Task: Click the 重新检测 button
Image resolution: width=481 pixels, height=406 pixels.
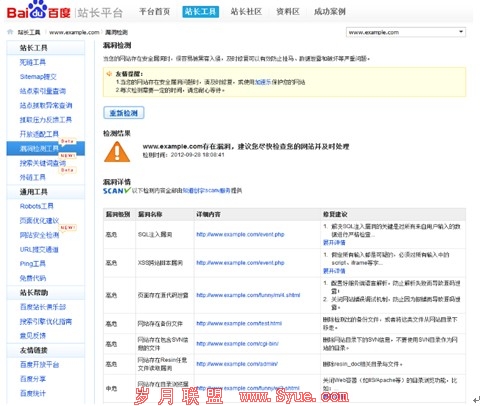Action: point(124,113)
